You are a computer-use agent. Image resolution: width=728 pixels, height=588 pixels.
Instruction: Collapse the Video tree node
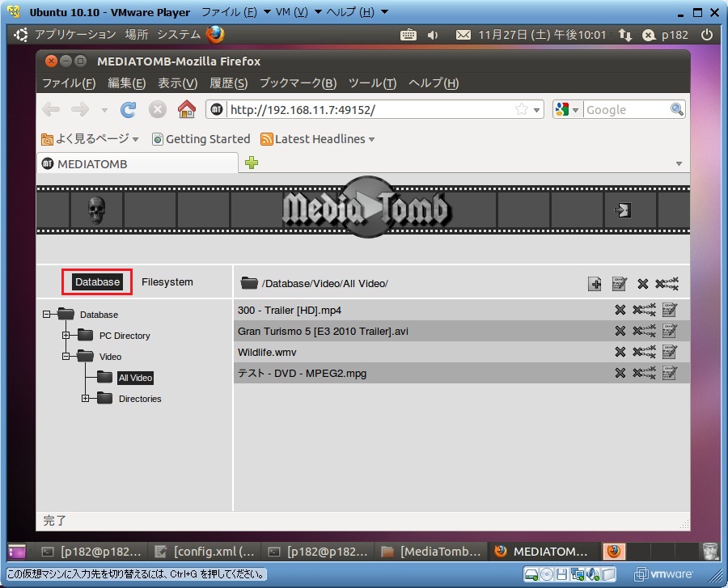tap(66, 356)
